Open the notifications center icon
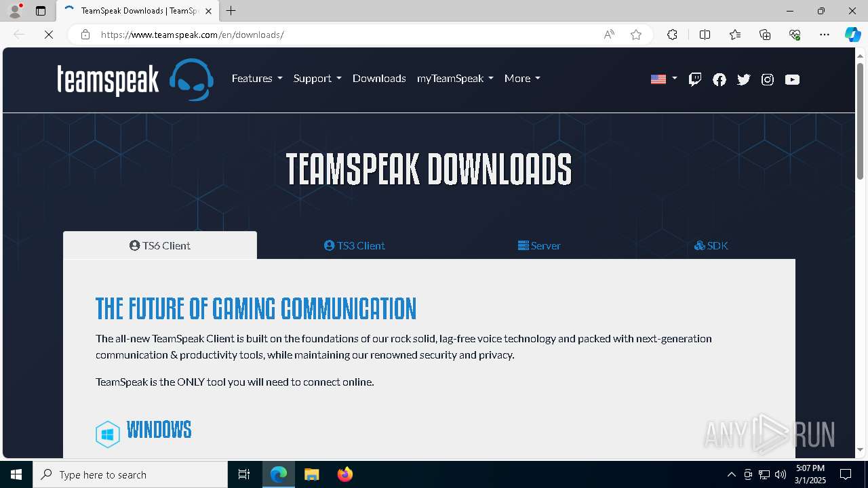The image size is (868, 488). pyautogui.click(x=846, y=474)
